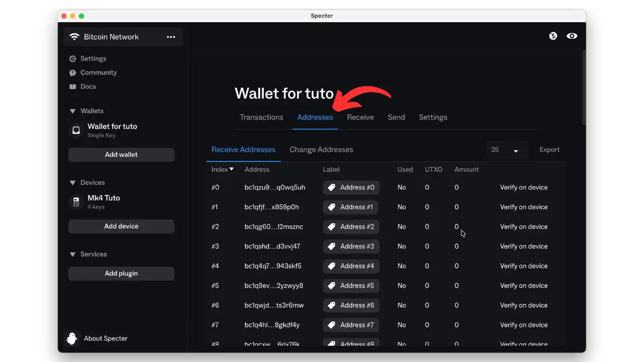Collapse the Devices section triangle
The width and height of the screenshot is (644, 362).
[72, 183]
